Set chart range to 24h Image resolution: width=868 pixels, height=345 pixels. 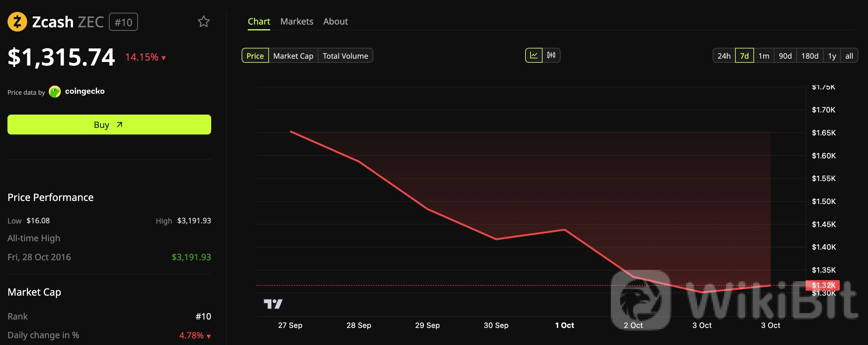tap(724, 56)
